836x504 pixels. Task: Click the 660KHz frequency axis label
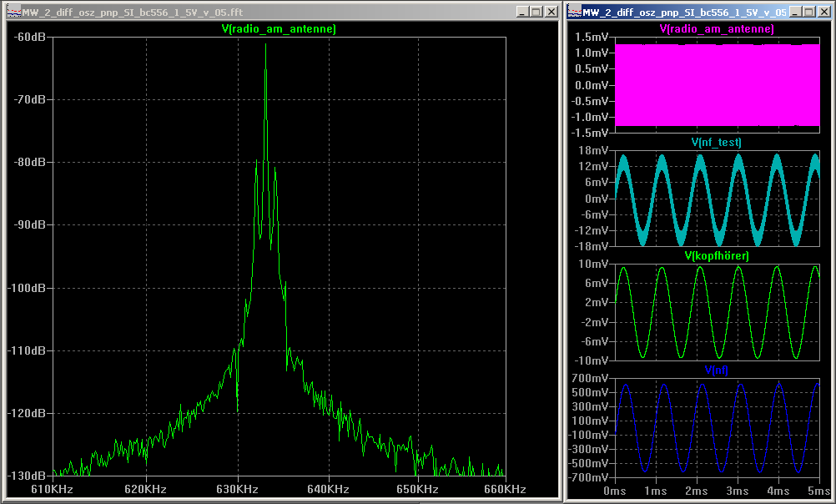click(x=505, y=489)
